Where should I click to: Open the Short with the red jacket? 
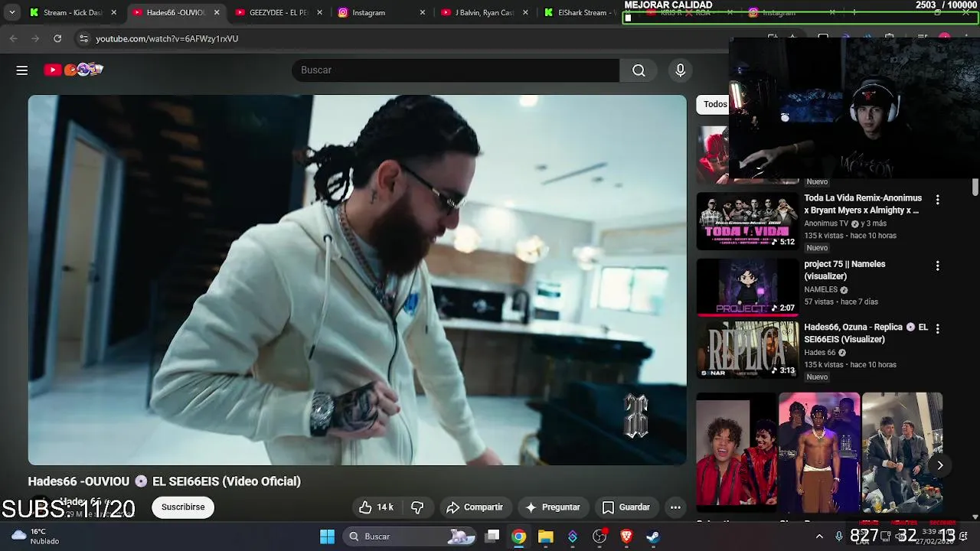[737, 452]
